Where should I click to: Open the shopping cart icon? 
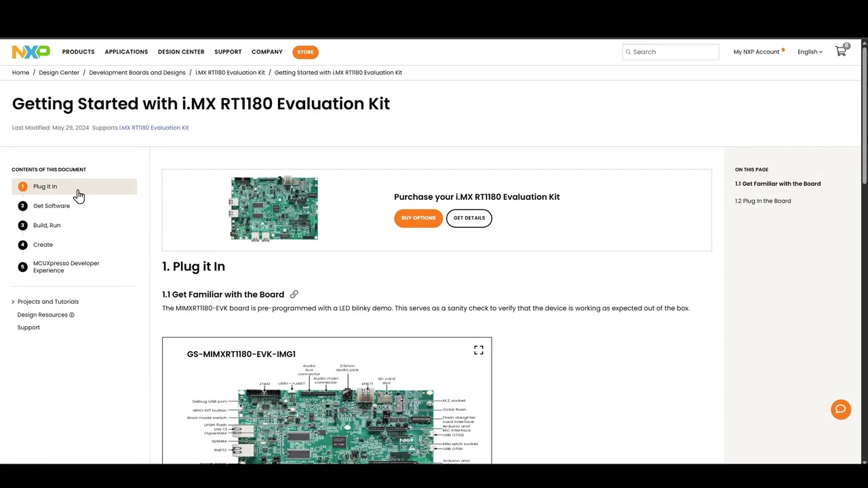(841, 52)
